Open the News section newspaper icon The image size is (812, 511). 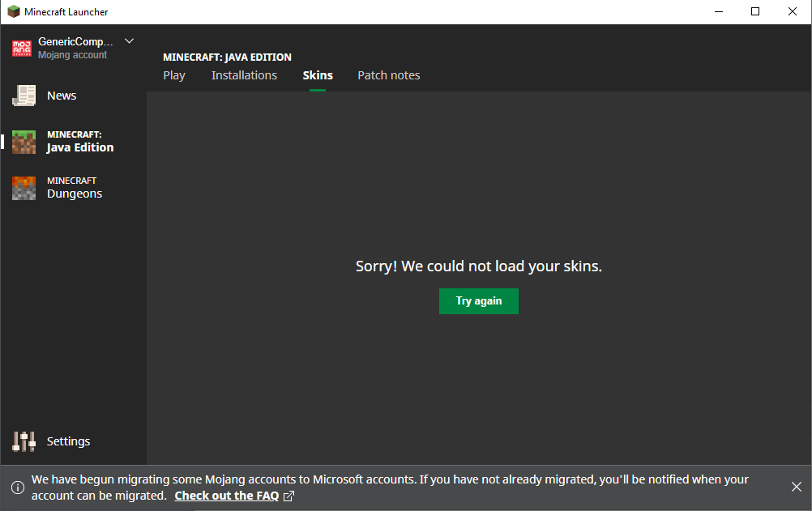pos(24,96)
